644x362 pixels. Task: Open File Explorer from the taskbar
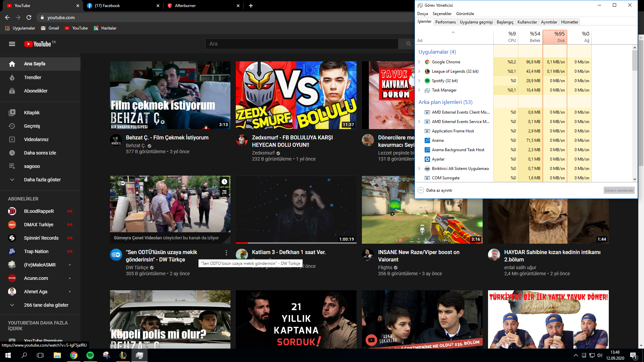57,355
